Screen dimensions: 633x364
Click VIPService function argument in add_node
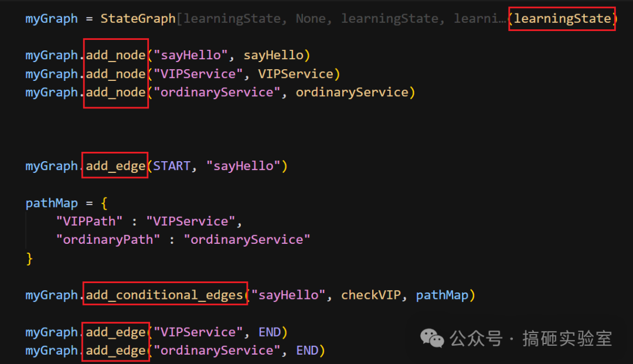296,74
